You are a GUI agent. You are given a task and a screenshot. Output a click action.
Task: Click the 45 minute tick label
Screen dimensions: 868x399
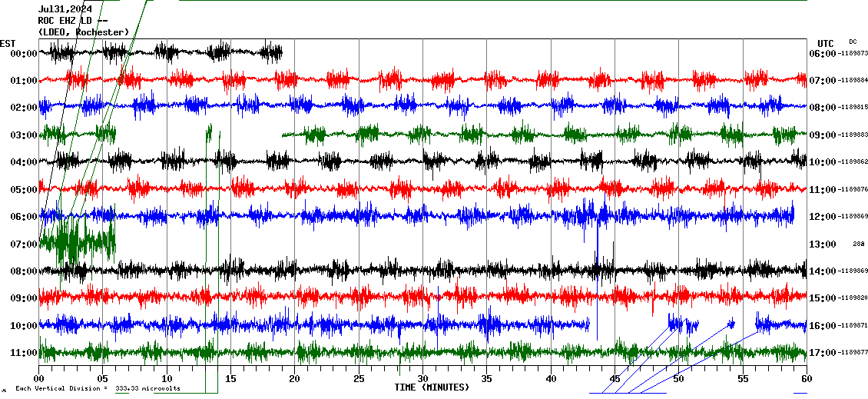click(x=615, y=379)
